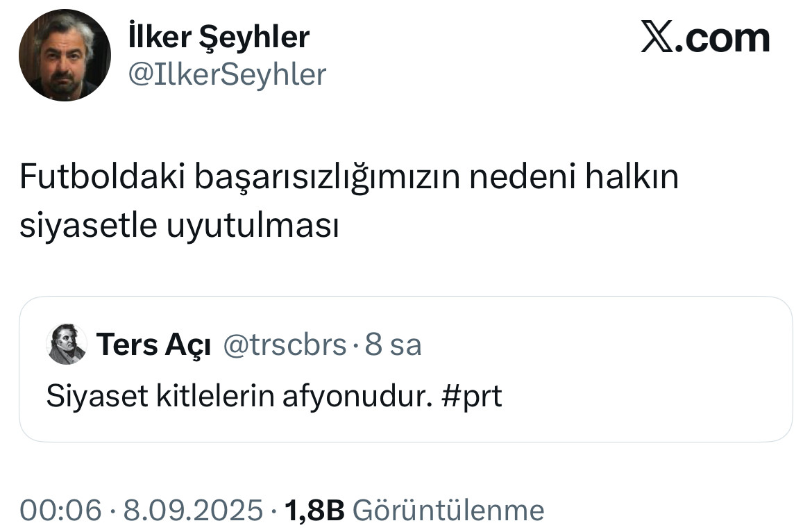Viewport: 812px width, 530px height.
Task: Click the Görüntülenme label
Action: click(448, 511)
